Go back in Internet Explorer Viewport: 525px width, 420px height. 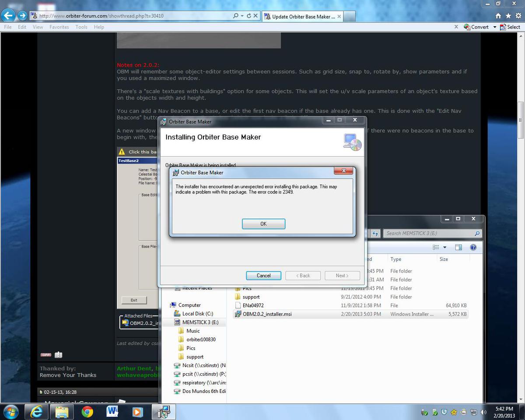click(x=9, y=16)
